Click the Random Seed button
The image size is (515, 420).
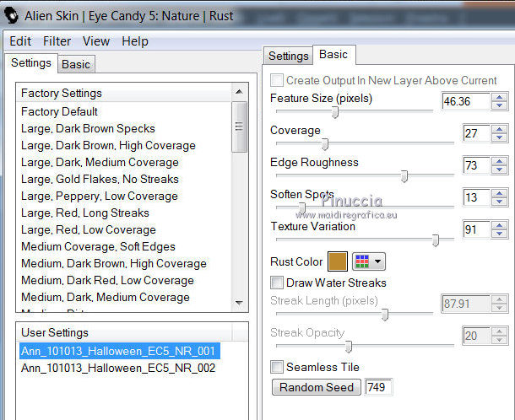point(317,387)
